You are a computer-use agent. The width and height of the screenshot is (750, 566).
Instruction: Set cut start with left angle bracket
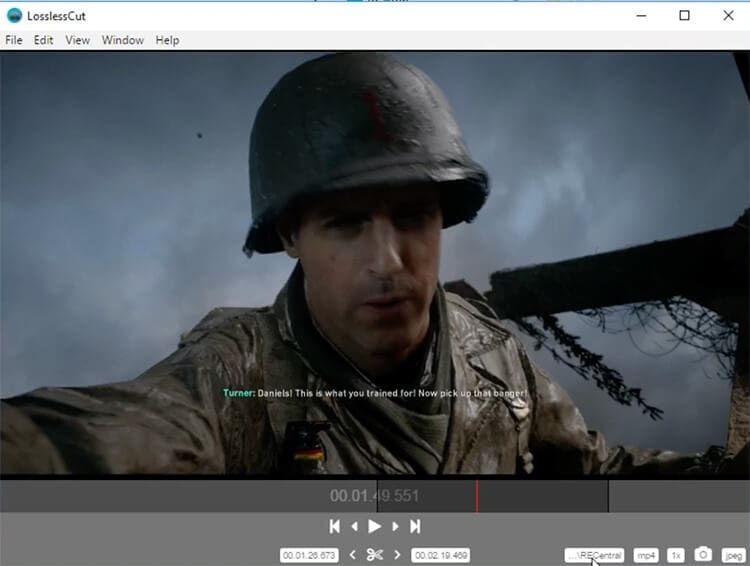(352, 555)
